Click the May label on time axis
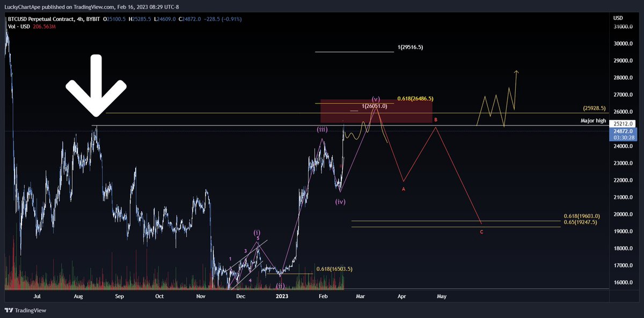644x318 pixels. pyautogui.click(x=441, y=295)
